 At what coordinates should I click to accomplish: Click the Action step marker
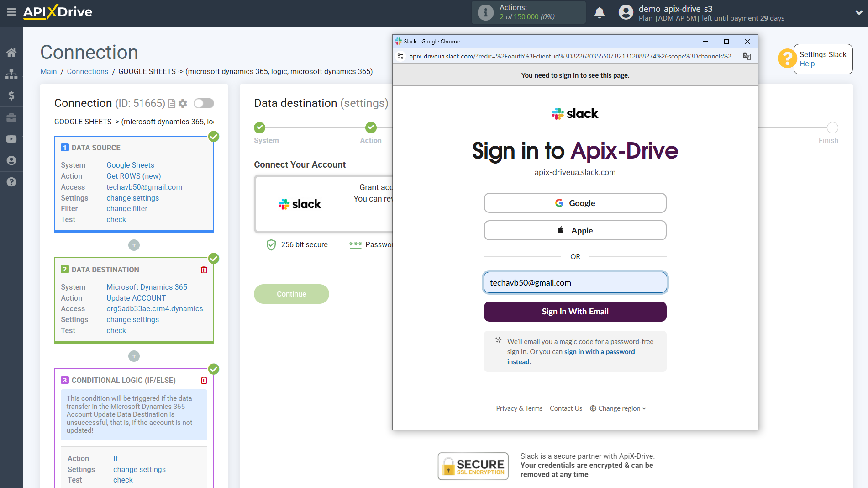[x=371, y=127]
